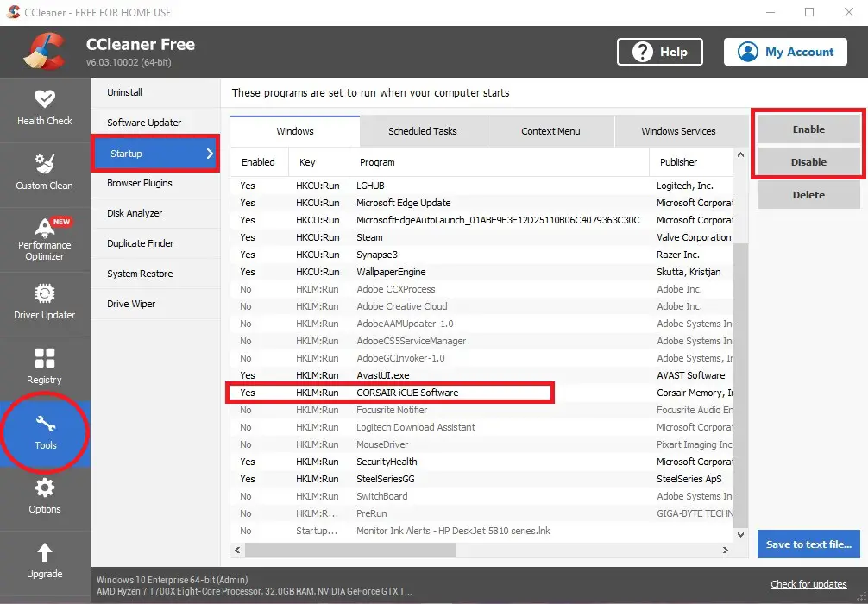Viewport: 868px width, 604px height.
Task: Click the horizontal scrollbar right arrow
Action: (725, 550)
